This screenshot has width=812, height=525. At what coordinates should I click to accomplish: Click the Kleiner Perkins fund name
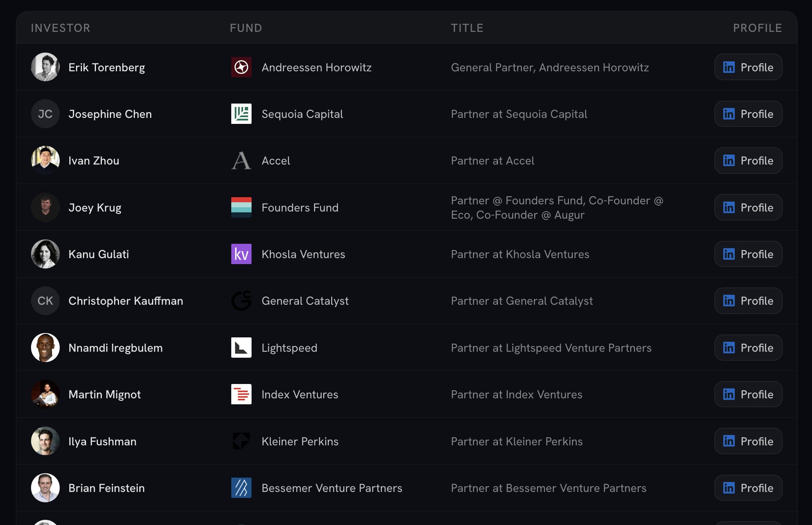tap(300, 441)
